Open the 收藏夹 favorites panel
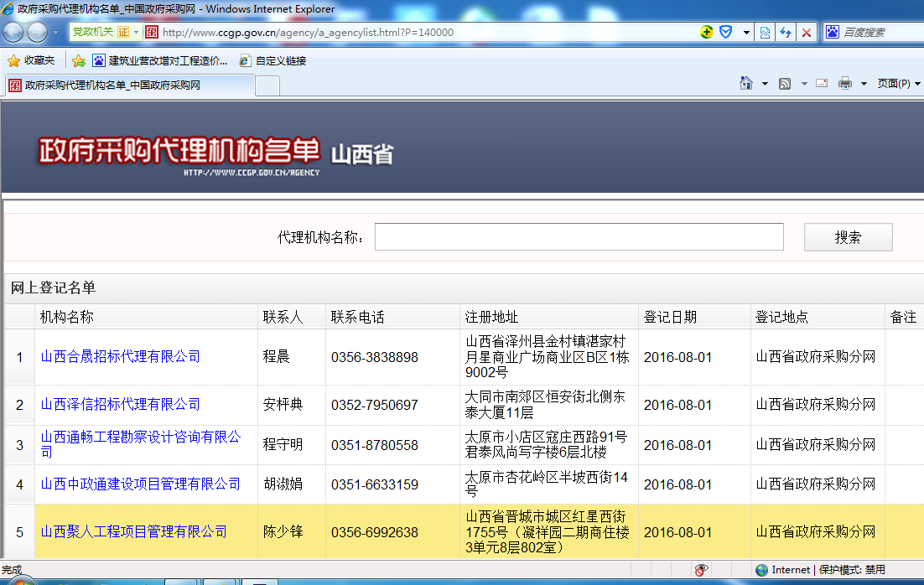 (x=31, y=60)
